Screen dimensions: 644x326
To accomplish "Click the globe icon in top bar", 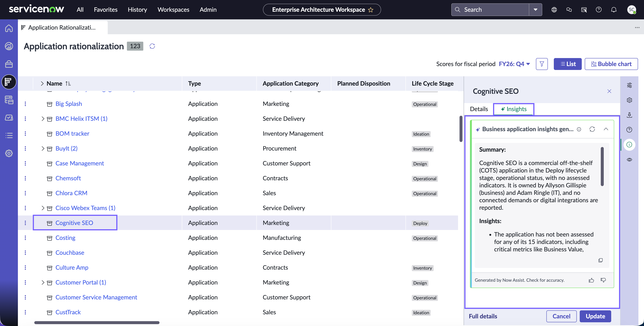I will (554, 10).
